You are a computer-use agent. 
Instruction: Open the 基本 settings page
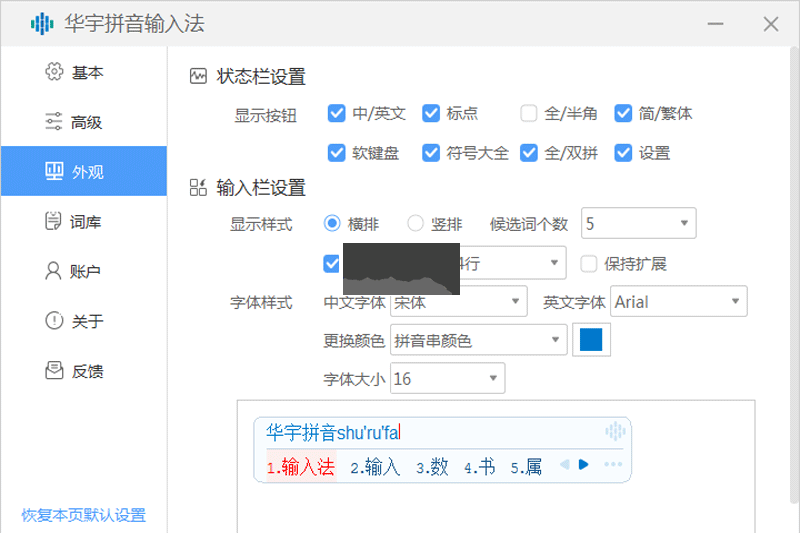[x=84, y=72]
